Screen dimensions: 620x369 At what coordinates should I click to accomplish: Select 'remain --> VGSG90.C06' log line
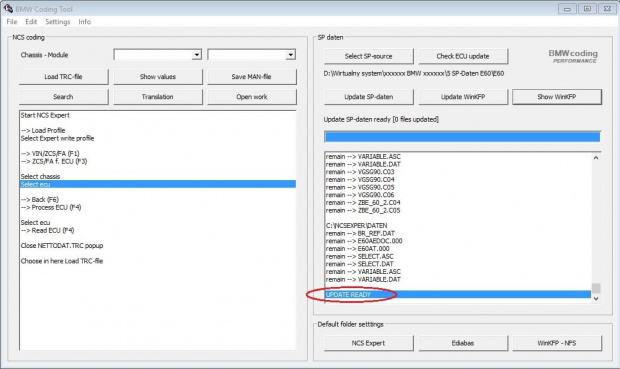360,195
